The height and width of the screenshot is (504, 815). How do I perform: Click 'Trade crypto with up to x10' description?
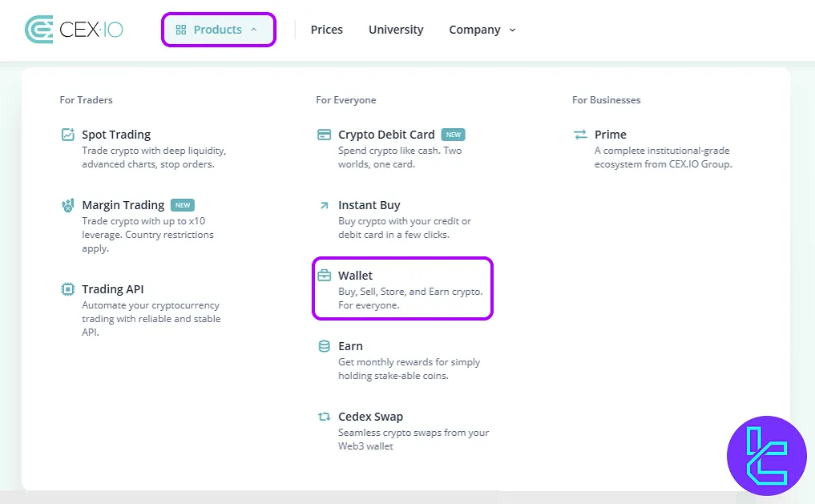[x=147, y=235]
